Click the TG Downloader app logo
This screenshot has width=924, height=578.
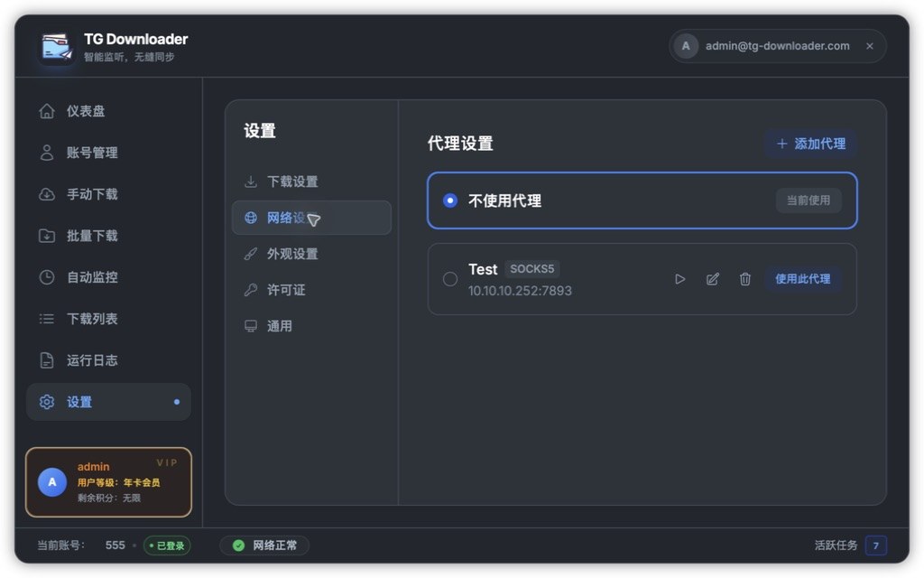coord(57,47)
